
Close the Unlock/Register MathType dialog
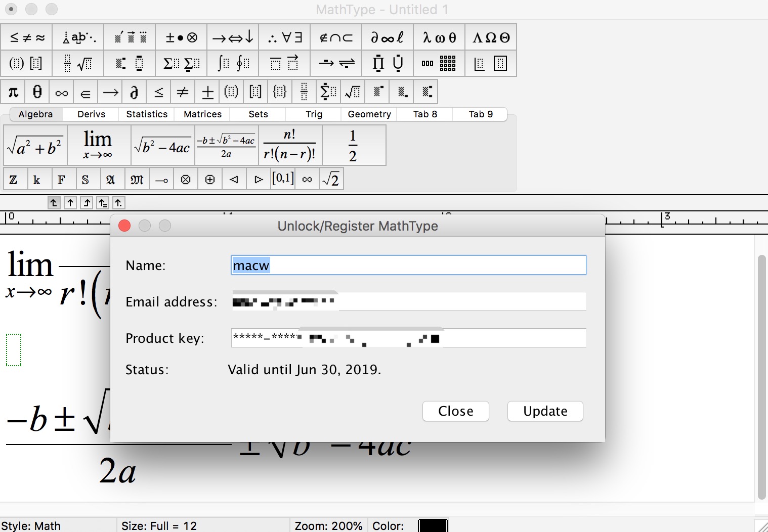pyautogui.click(x=124, y=226)
